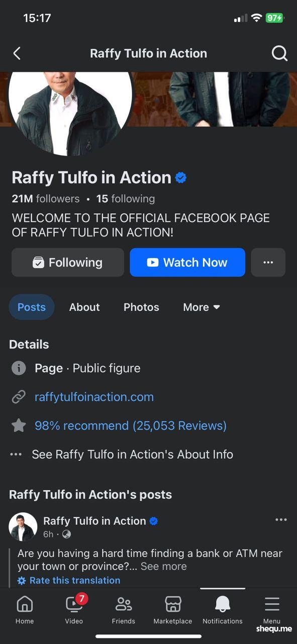Screen dimensions: 297x644
Task: Switch to the About tab
Action: tap(84, 307)
